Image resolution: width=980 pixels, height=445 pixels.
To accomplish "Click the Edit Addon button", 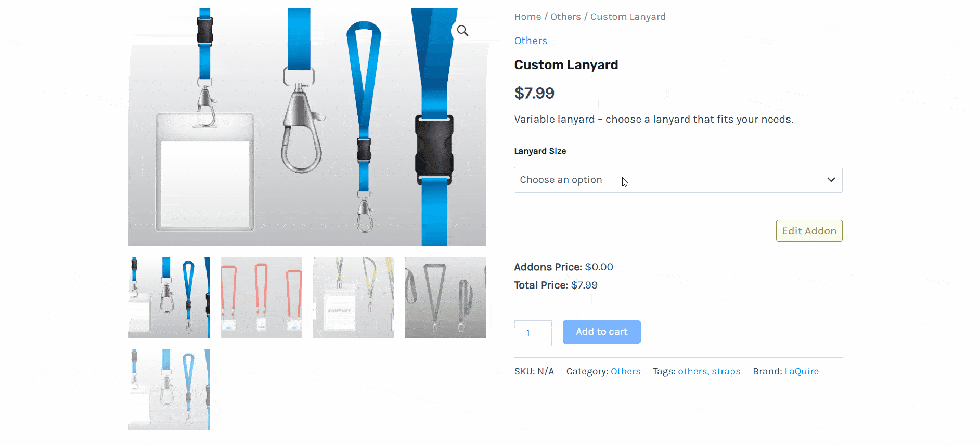I will tap(809, 231).
